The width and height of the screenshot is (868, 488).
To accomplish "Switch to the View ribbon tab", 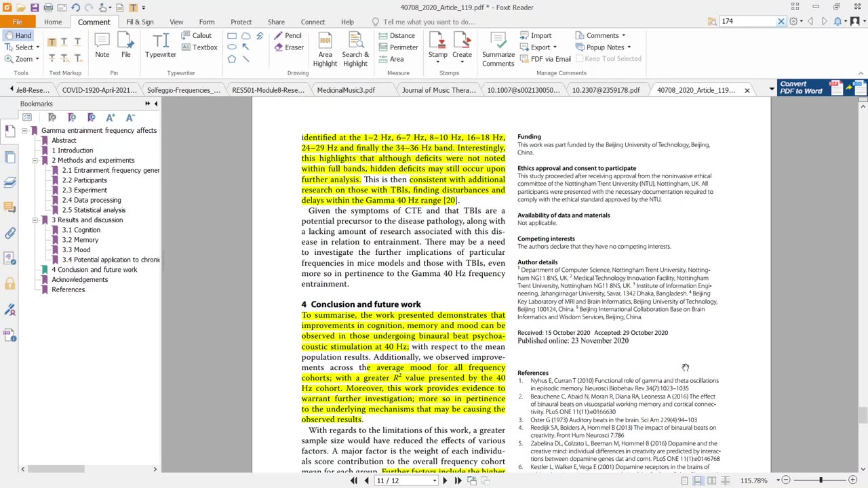I will click(x=176, y=22).
